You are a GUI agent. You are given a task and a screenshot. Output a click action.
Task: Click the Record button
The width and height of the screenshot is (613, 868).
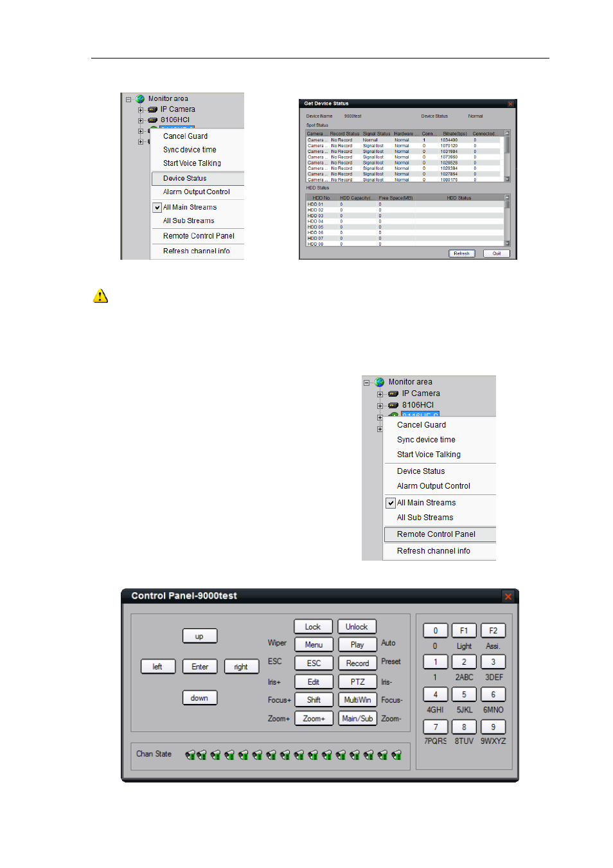click(x=357, y=663)
